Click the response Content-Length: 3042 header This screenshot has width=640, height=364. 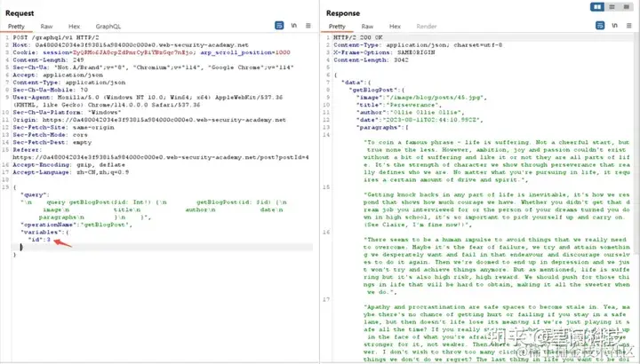(x=371, y=59)
